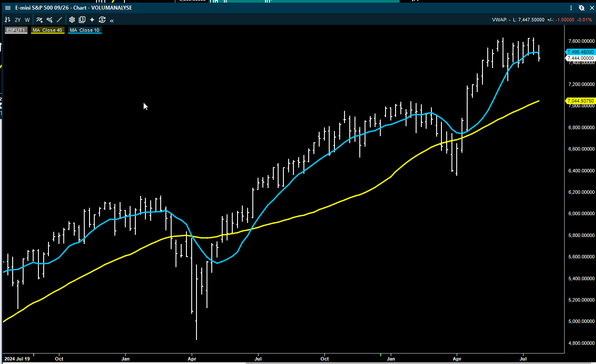Add a comparison symbol overlay icon

point(49,20)
